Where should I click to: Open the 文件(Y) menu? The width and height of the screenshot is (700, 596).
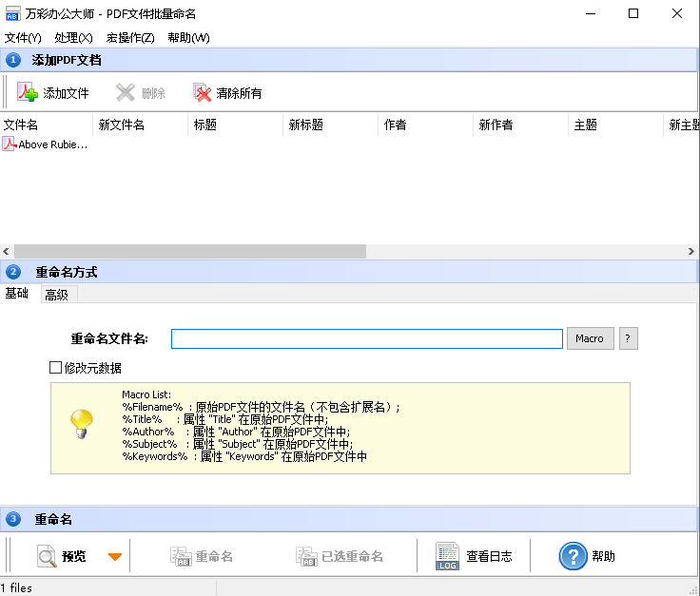click(23, 38)
